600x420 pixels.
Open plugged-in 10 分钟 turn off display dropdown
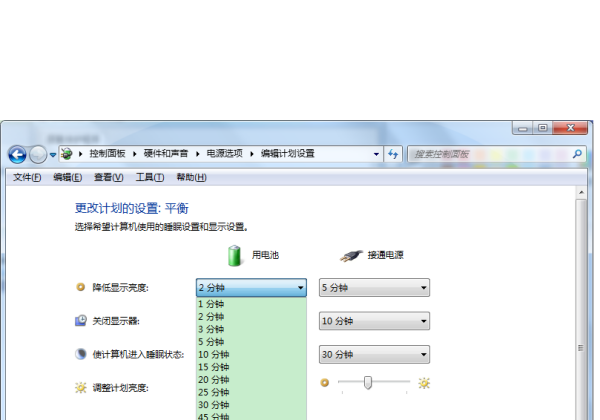(374, 321)
